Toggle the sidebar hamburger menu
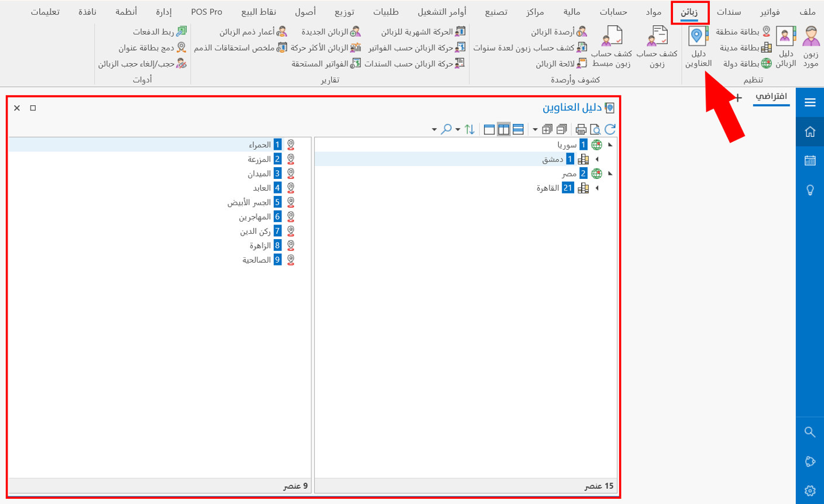Screen dimensions: 824x504 click(x=811, y=102)
